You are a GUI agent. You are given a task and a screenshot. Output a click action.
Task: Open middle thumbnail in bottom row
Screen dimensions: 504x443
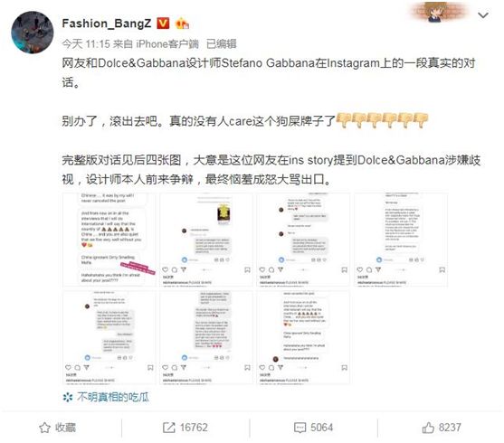(206, 337)
